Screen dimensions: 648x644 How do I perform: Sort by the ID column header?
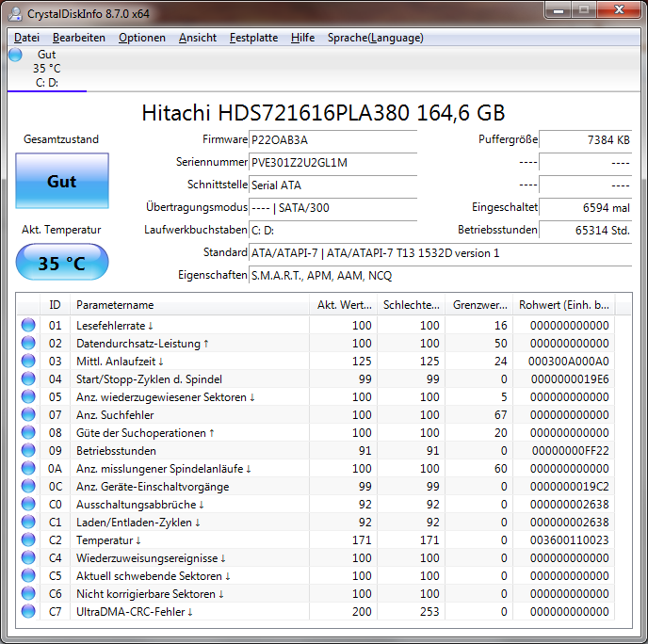coord(55,305)
